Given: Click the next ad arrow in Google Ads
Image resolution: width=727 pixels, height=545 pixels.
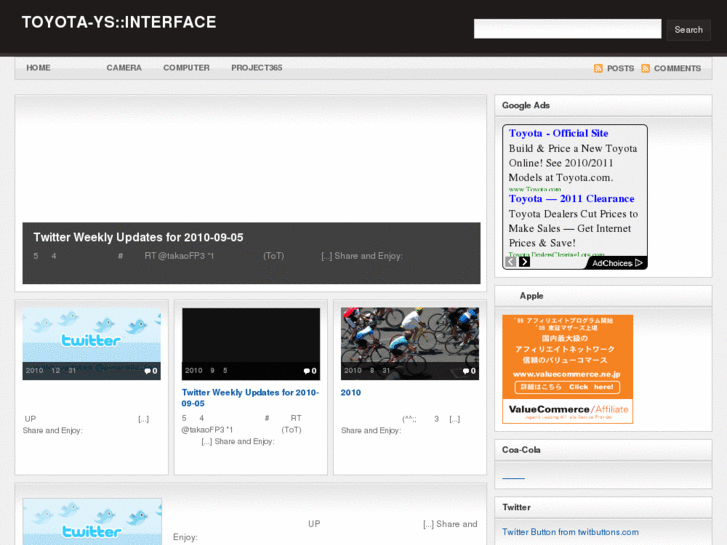Looking at the screenshot, I should 524,262.
